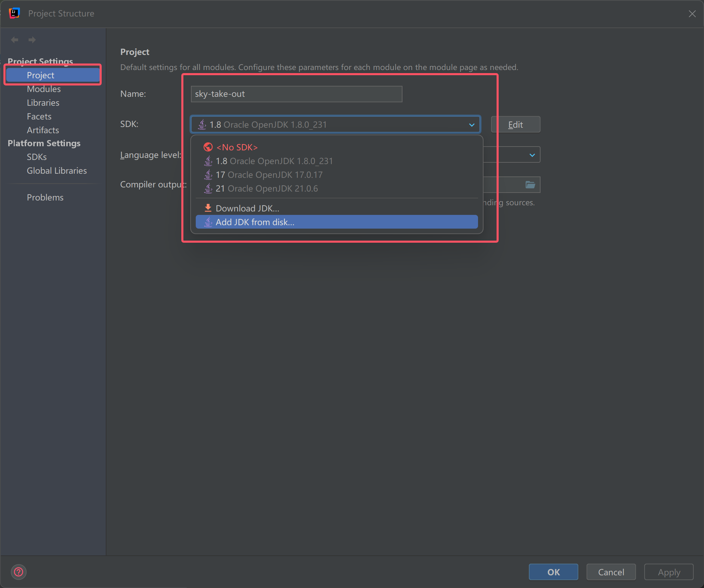Image resolution: width=704 pixels, height=588 pixels.
Task: Select 17 Oracle OpenJDK 17.0.17 from list
Action: [269, 175]
